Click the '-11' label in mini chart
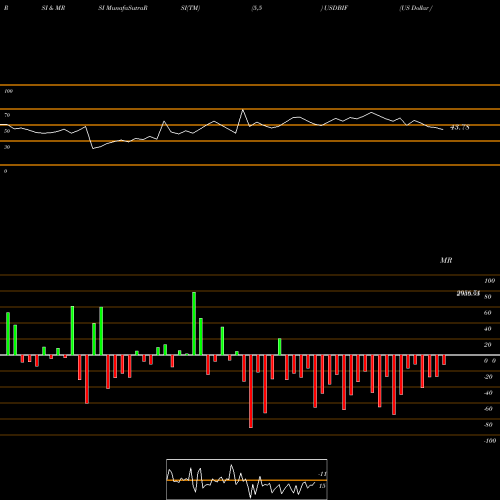This screenshot has width=500, height=500. pyautogui.click(x=322, y=474)
